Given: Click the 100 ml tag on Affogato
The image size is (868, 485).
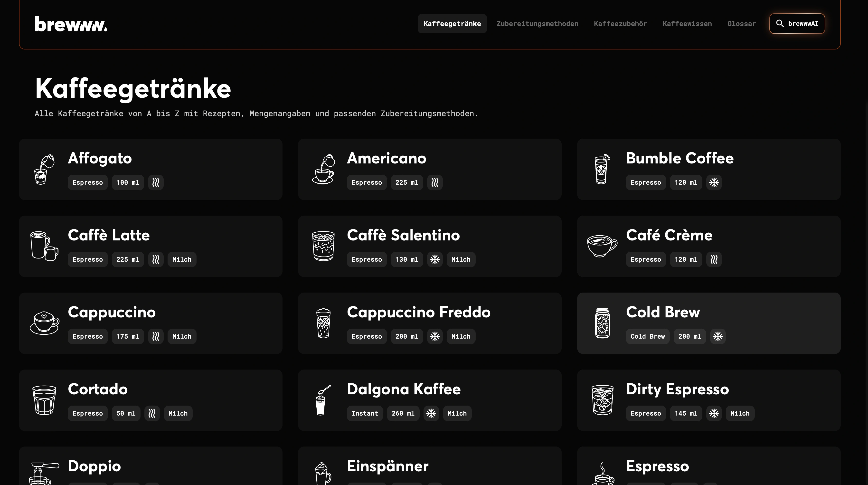Looking at the screenshot, I should 128,182.
